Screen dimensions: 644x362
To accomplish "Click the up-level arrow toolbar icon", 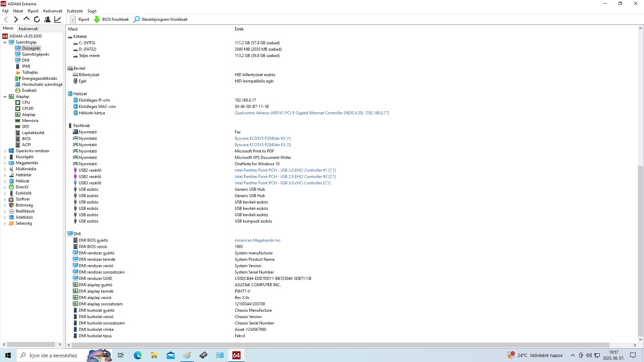I will 26,19.
